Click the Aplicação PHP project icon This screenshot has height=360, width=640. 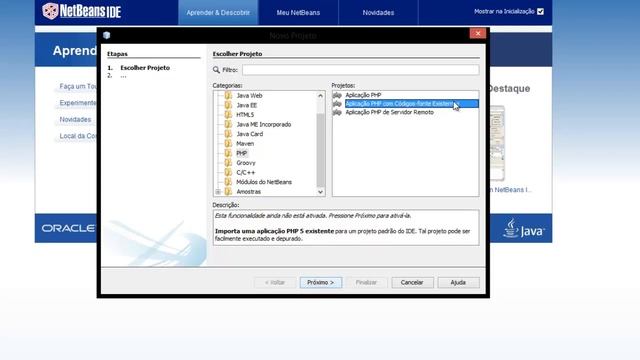point(337,95)
